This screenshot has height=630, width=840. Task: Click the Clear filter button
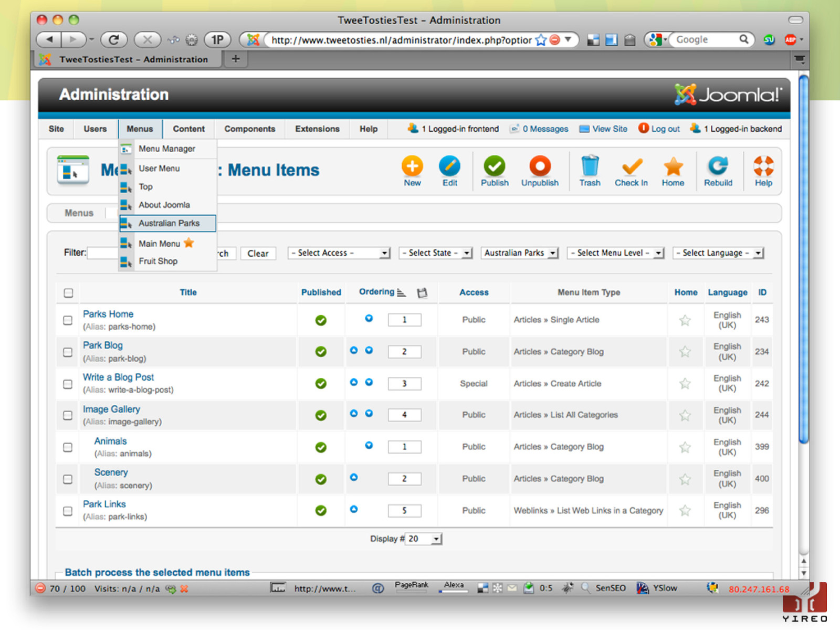(258, 253)
